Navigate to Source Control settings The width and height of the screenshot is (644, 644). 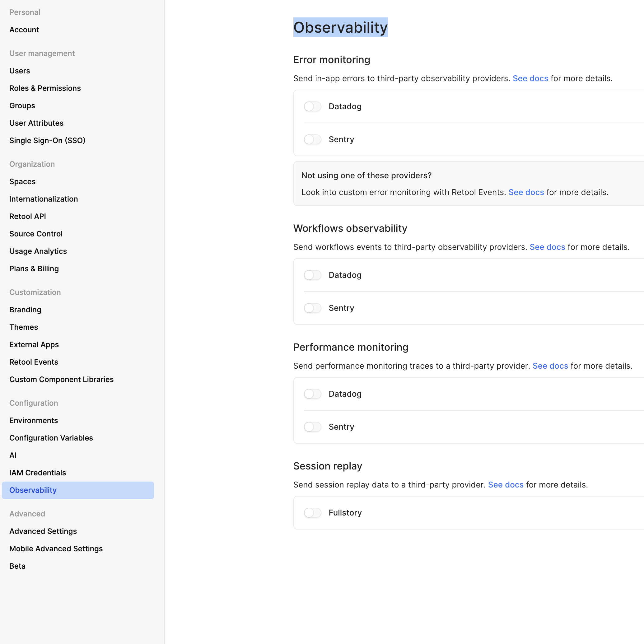tap(36, 234)
